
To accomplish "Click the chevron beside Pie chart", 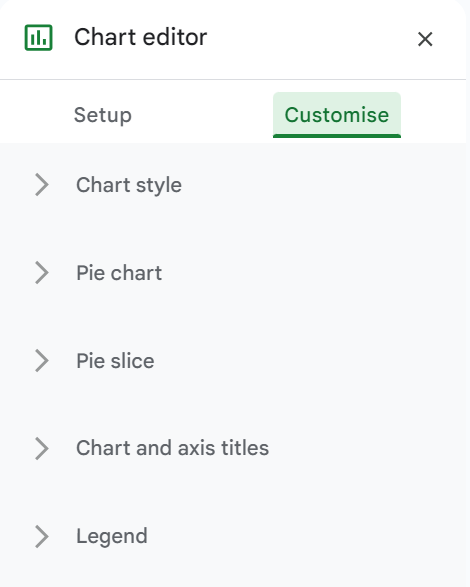I will coord(42,273).
